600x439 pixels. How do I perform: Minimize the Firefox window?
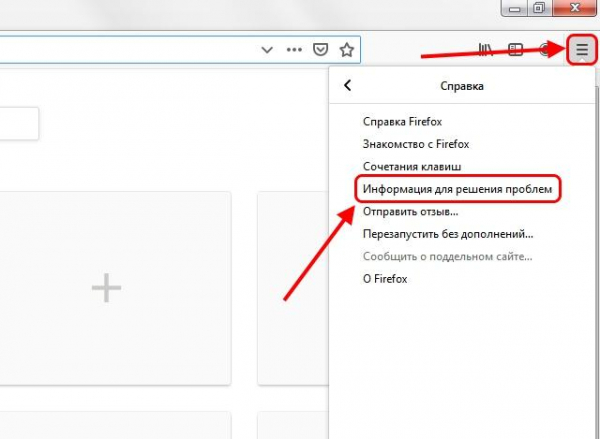(x=515, y=8)
